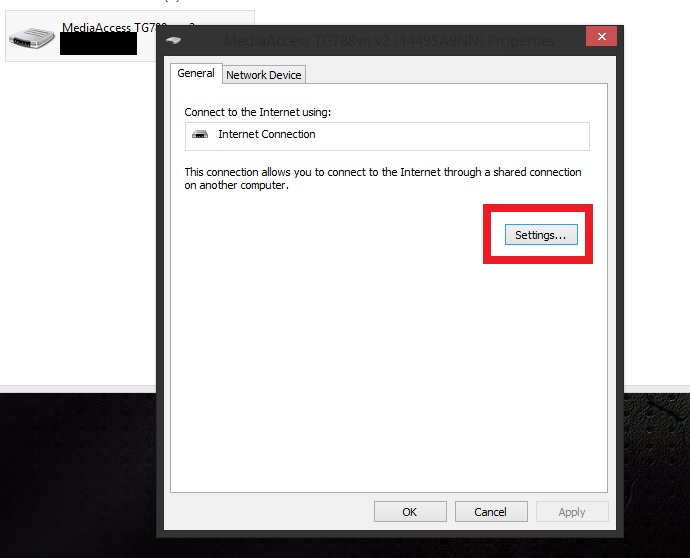Image resolution: width=690 pixels, height=558 pixels.
Task: Click the 'Connect to the Internet using:' label
Action: click(x=257, y=112)
